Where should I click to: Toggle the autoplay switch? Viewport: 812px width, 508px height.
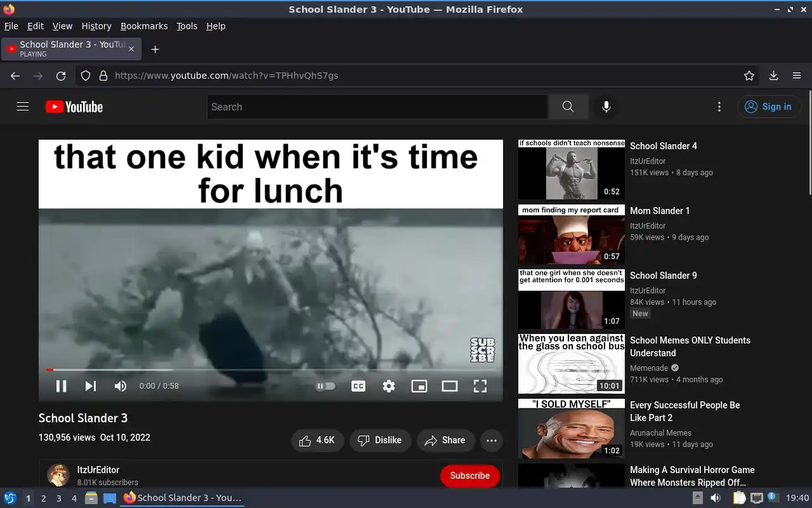click(x=325, y=386)
